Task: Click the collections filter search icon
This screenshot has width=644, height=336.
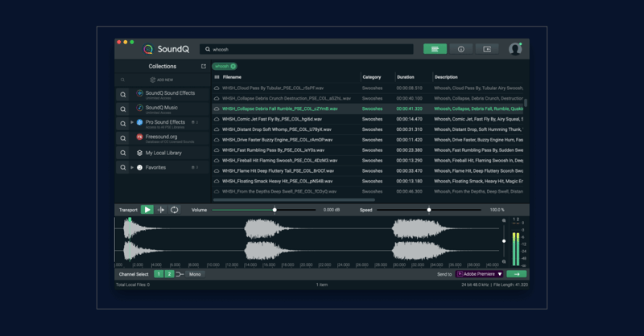Action: tap(122, 80)
